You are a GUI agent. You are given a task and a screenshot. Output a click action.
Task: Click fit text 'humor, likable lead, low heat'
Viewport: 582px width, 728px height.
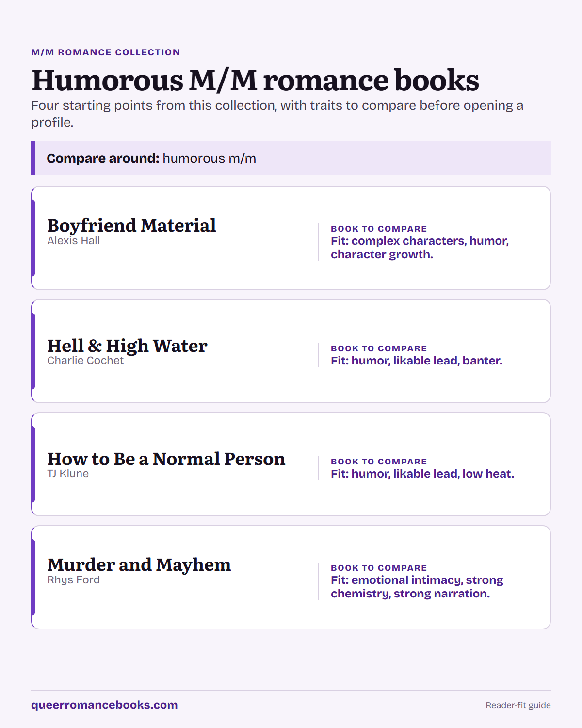point(422,474)
